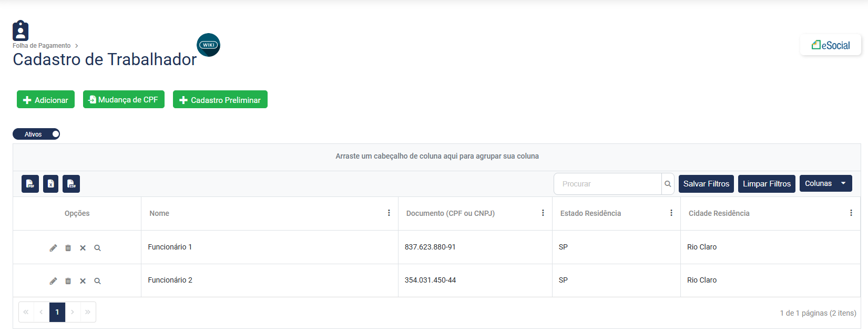Delete Funcionário 1 using the trash icon
Viewport: 868px width, 333px height.
pyautogui.click(x=68, y=248)
